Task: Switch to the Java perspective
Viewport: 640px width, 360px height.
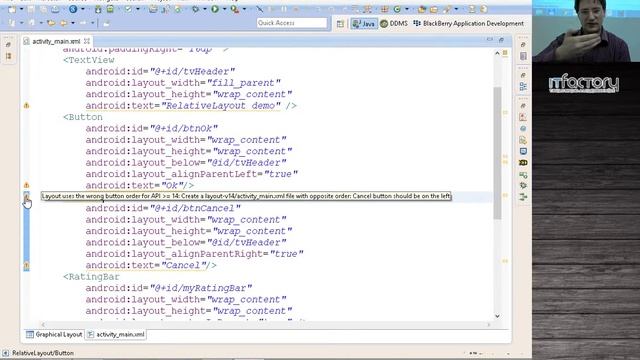Action: (x=364, y=24)
